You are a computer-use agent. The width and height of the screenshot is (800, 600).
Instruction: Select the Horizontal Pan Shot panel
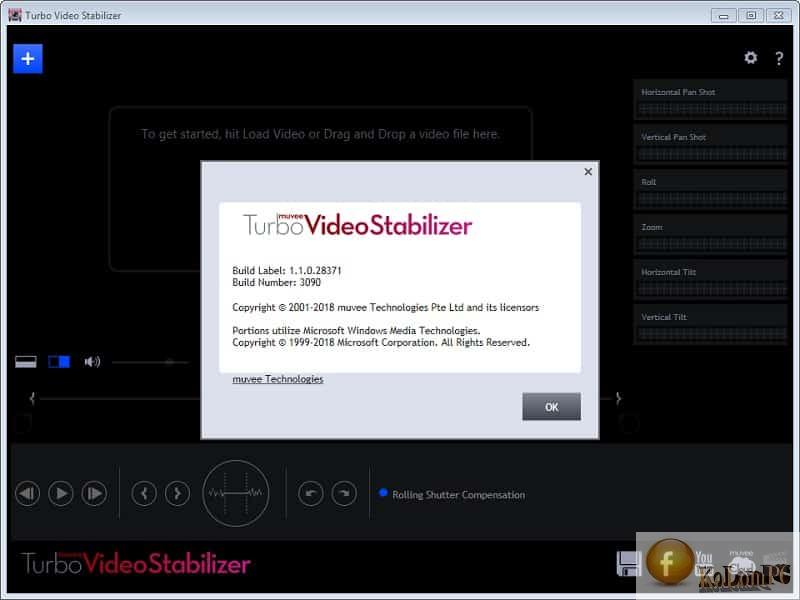tap(710, 99)
